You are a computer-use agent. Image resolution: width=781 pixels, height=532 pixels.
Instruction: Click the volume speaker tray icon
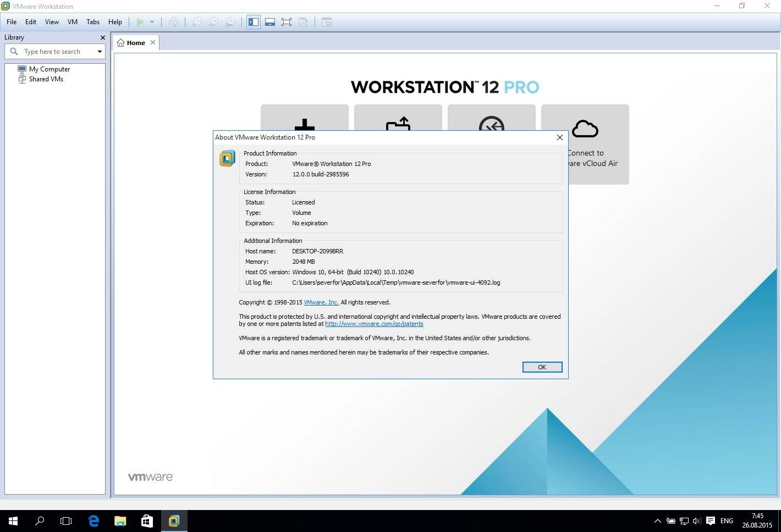(697, 521)
